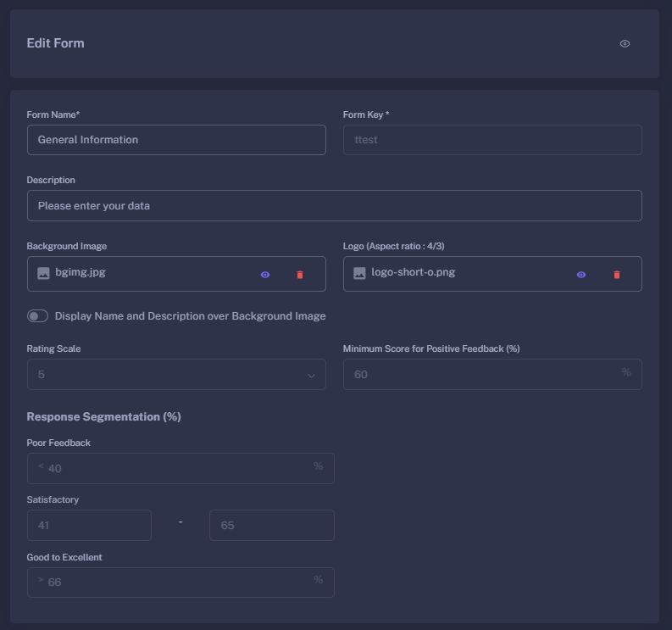This screenshot has height=630, width=672.
Task: Click the Satisfactory lower bound field showing 41
Action: 89,526
